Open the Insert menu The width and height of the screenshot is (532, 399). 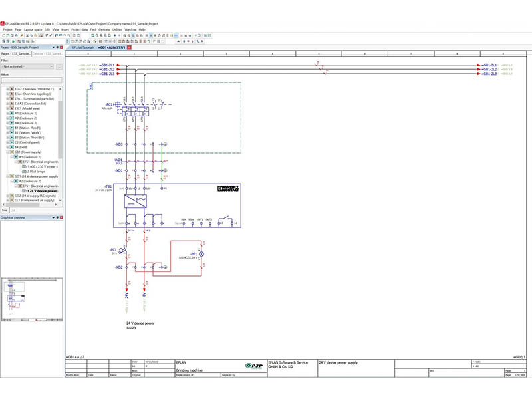tap(65, 29)
